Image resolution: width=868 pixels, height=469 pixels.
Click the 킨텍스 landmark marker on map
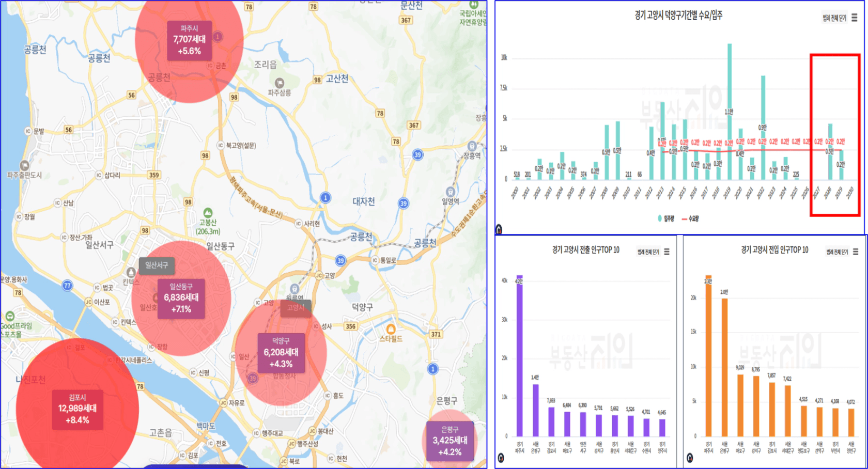click(131, 272)
